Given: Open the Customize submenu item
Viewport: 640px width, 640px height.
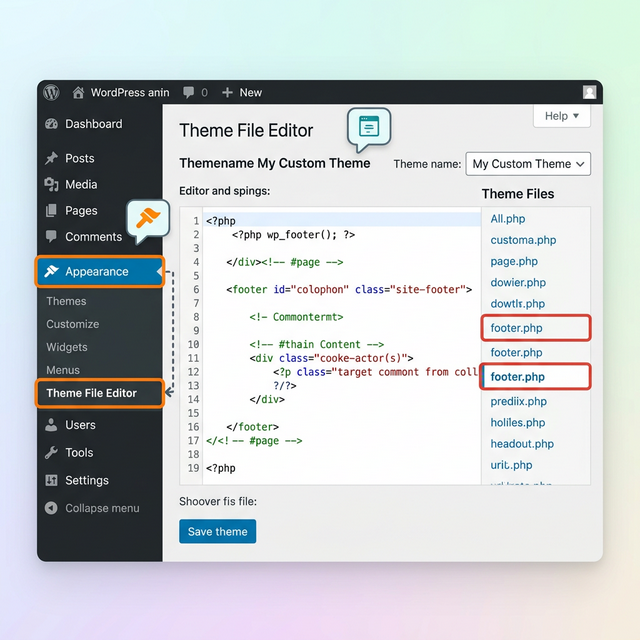Looking at the screenshot, I should [x=73, y=324].
